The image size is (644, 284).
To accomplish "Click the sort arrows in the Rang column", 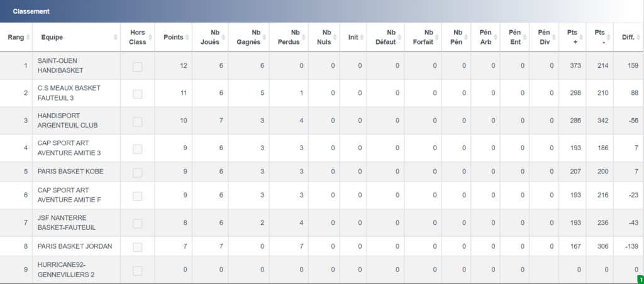I will coord(28,37).
